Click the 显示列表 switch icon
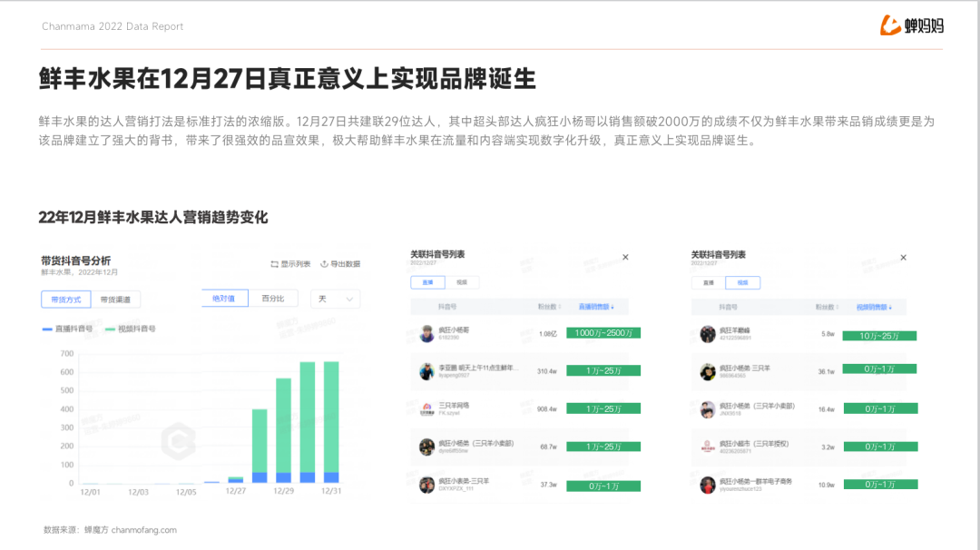The height and width of the screenshot is (550, 980). (274, 264)
